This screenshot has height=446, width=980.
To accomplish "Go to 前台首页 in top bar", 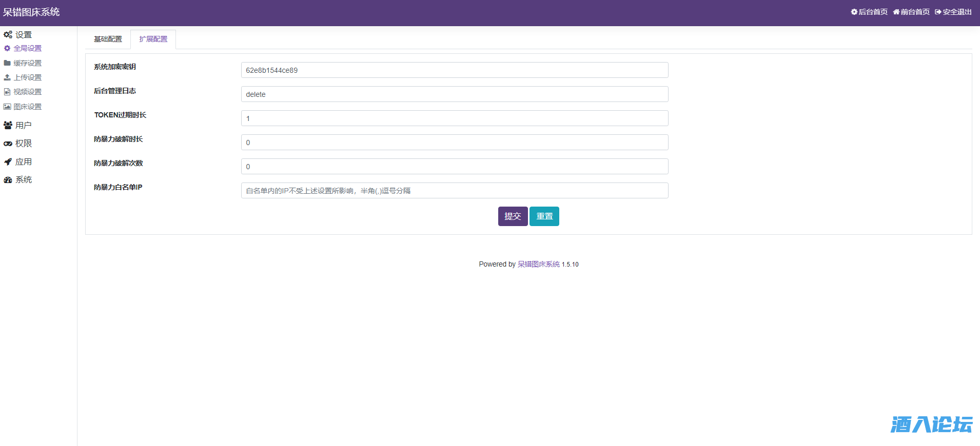I will click(x=911, y=12).
